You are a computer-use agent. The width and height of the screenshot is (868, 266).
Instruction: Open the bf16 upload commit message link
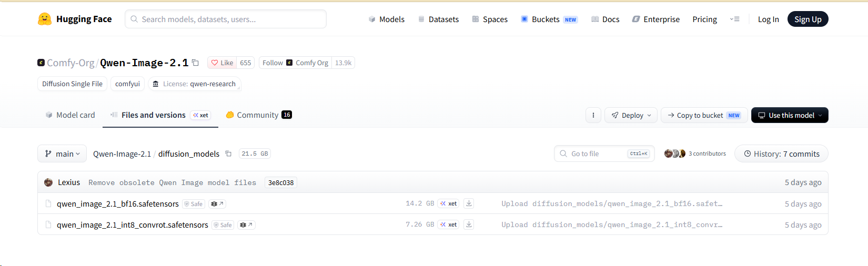click(612, 203)
